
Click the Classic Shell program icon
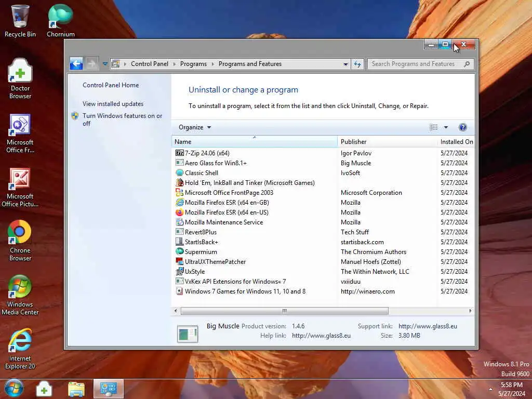pyautogui.click(x=179, y=172)
